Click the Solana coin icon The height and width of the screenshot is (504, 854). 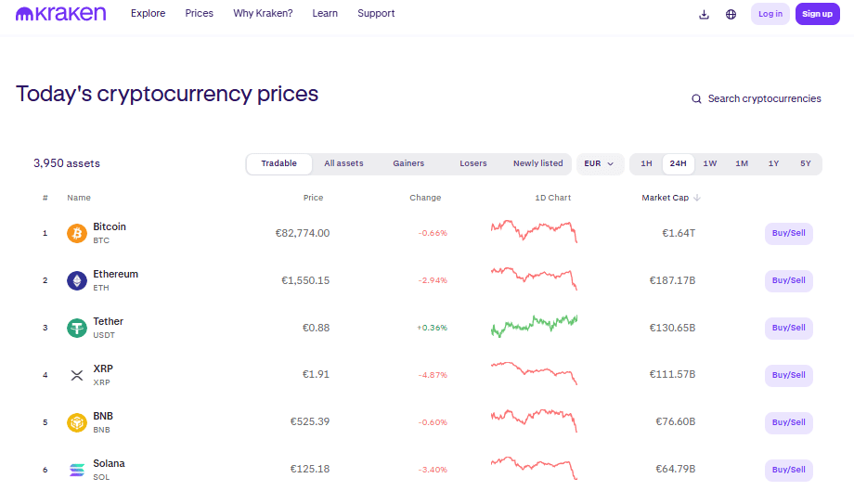[77, 470]
